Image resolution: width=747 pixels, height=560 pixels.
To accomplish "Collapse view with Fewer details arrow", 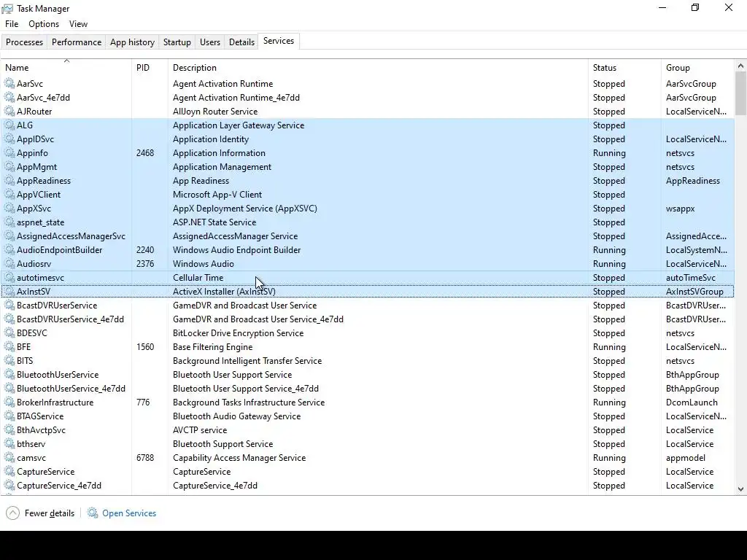I will click(x=13, y=513).
